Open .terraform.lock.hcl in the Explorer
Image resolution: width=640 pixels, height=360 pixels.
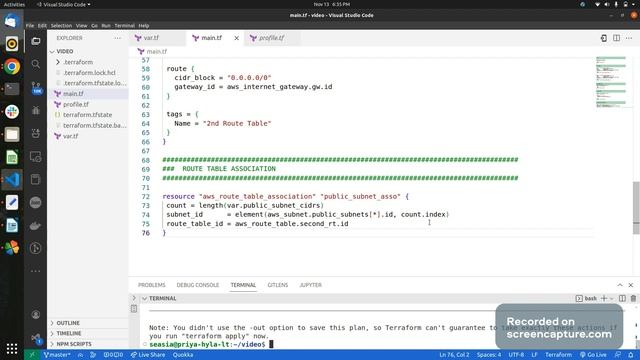point(89,73)
